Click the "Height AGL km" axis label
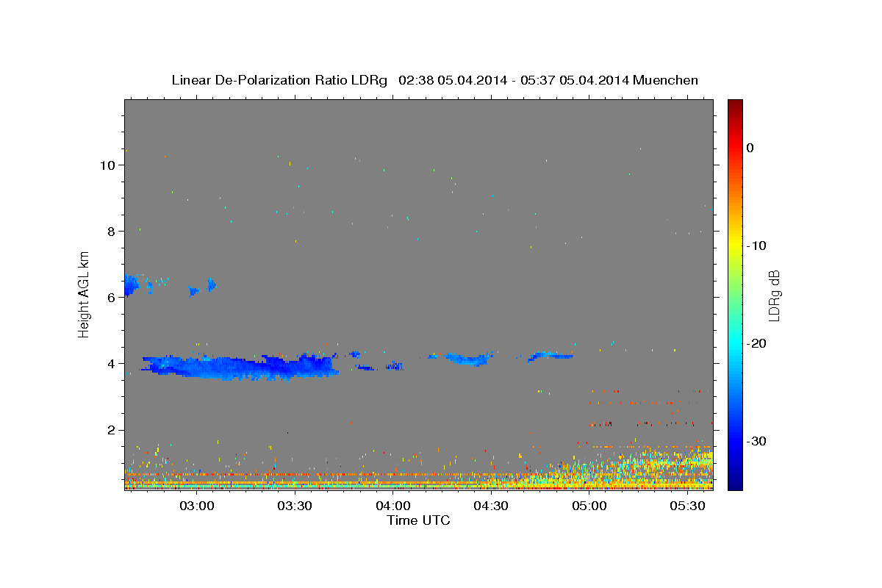Screen dimensions: 882x588 pyautogui.click(x=85, y=295)
